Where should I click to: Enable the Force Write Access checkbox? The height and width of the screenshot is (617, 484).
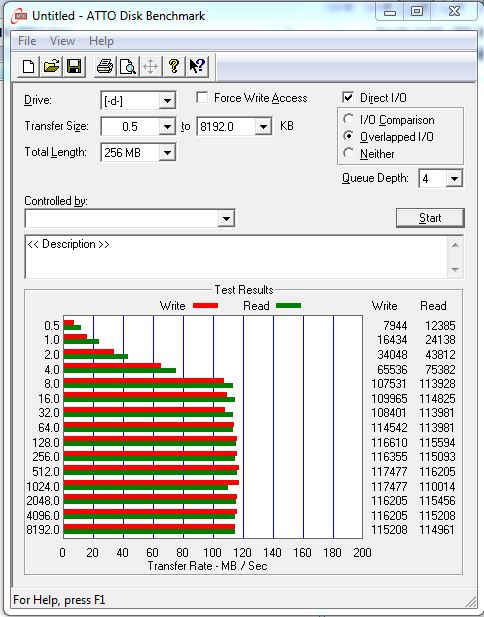pos(202,98)
